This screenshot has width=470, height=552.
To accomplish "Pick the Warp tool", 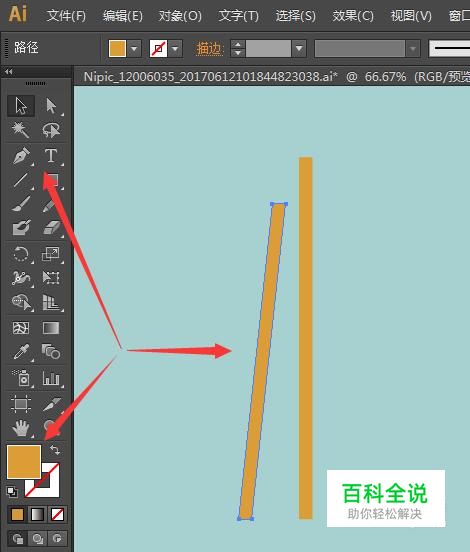I will click(21, 278).
